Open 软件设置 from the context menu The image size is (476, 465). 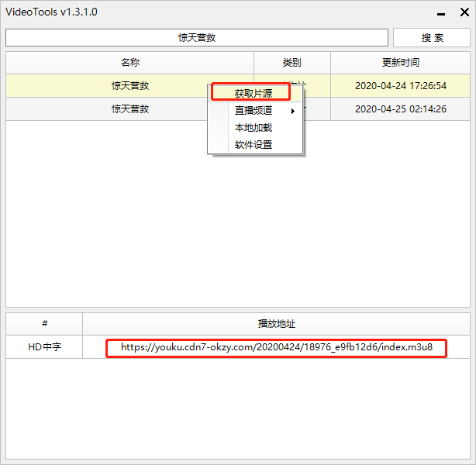(254, 145)
